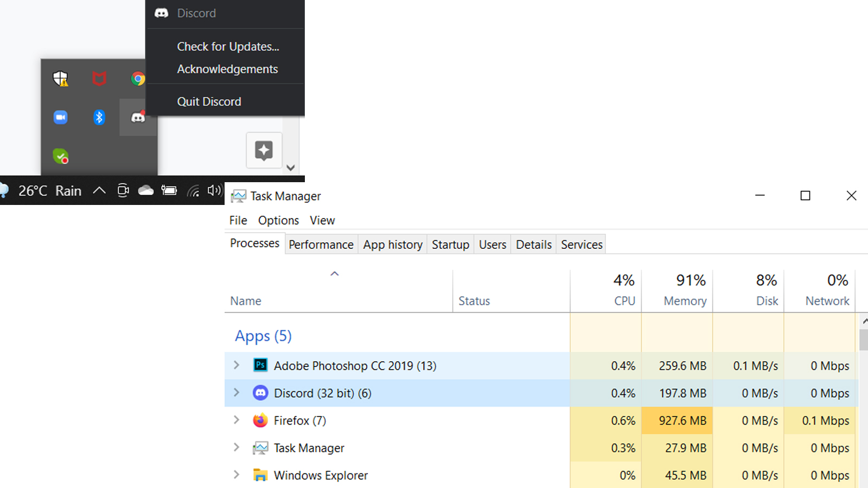
Task: Click the Firefox process icon
Action: point(260,420)
